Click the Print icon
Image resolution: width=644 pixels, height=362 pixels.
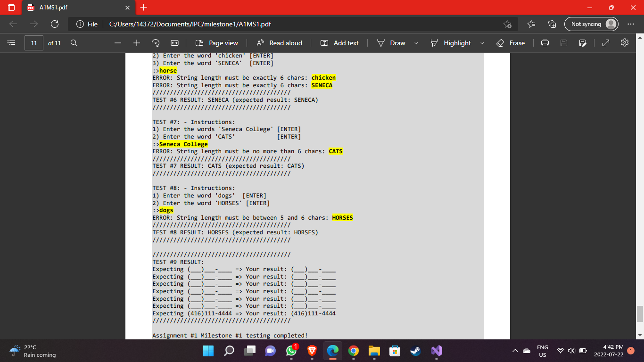(x=545, y=43)
